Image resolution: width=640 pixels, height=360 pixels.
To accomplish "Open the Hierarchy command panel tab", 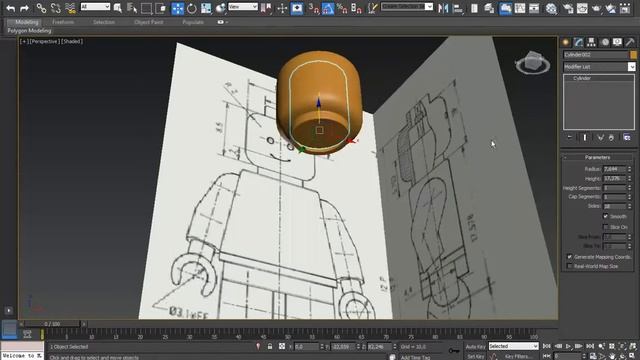I will pyautogui.click(x=591, y=42).
